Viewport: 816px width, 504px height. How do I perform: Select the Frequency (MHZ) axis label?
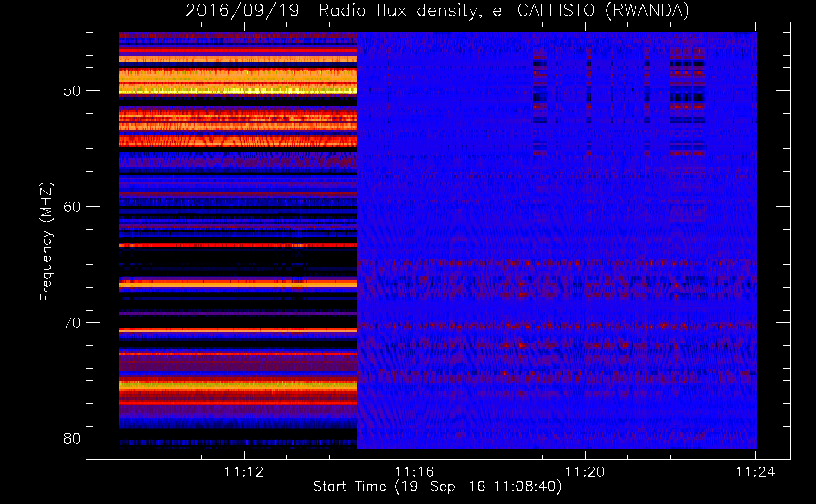tap(46, 241)
